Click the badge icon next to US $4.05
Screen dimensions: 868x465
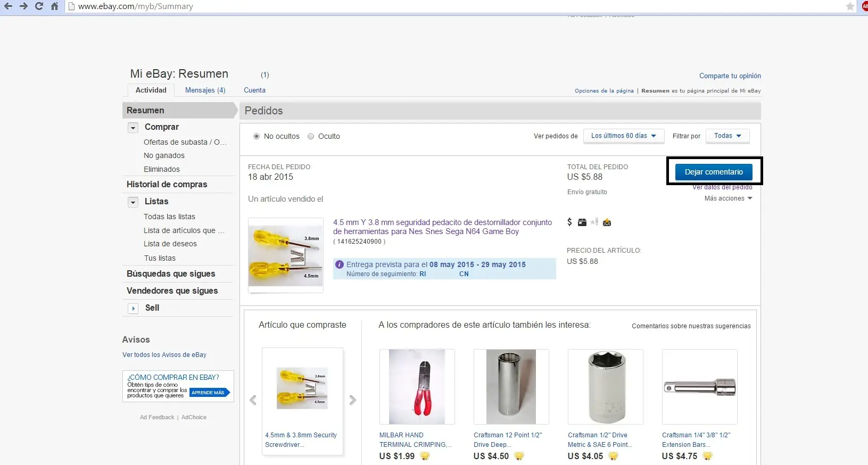[613, 456]
